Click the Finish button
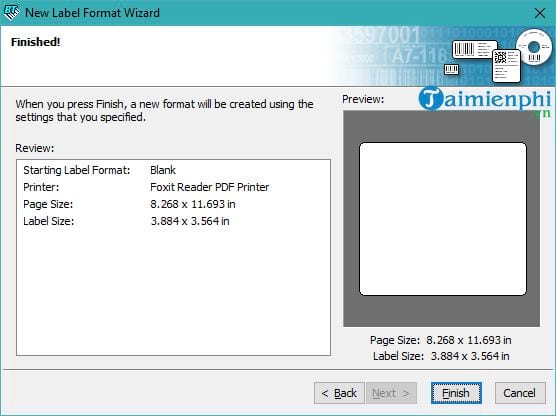The image size is (556, 416). [x=456, y=393]
